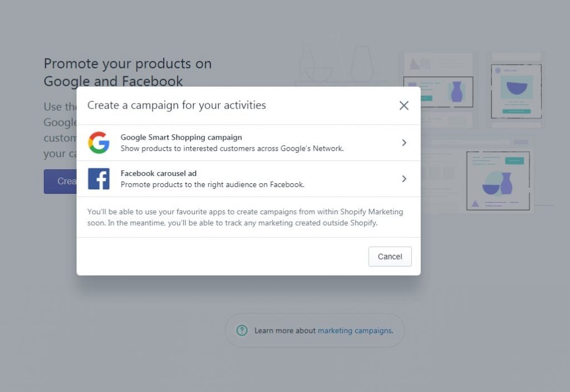This screenshot has height=392, width=570.
Task: Click the Facebook logo icon
Action: [x=99, y=179]
